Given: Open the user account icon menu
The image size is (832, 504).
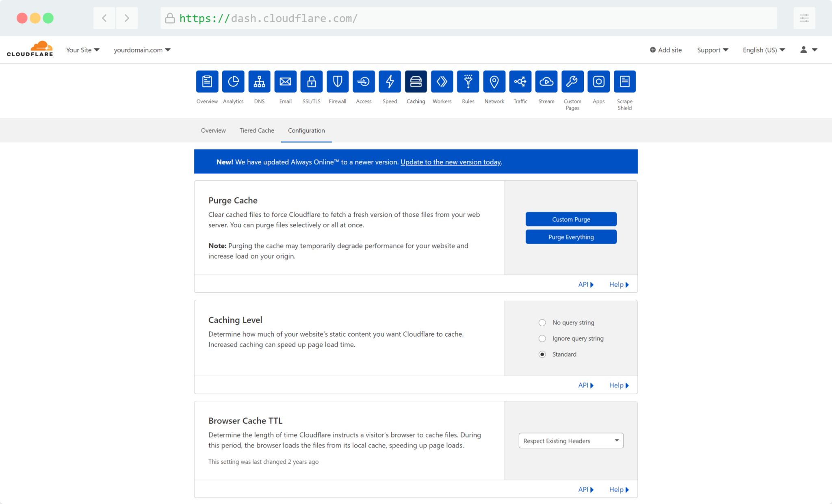Looking at the screenshot, I should pyautogui.click(x=808, y=50).
